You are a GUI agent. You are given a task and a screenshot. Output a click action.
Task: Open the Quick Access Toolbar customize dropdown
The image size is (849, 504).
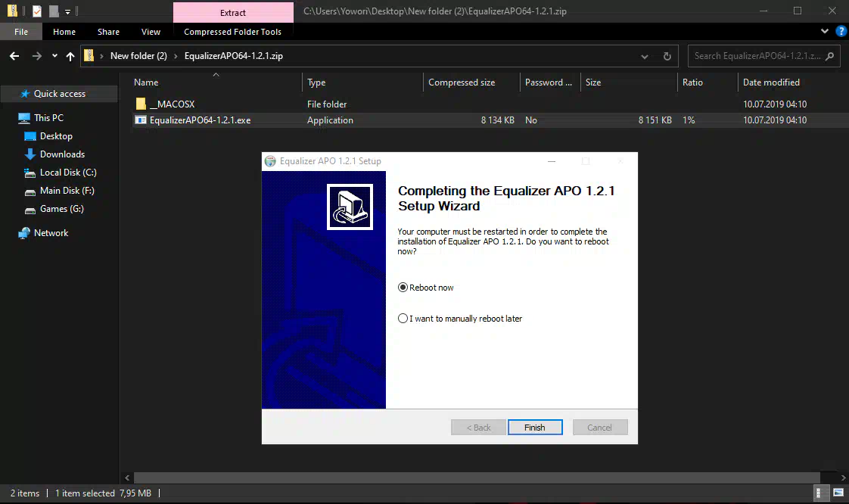coord(67,11)
